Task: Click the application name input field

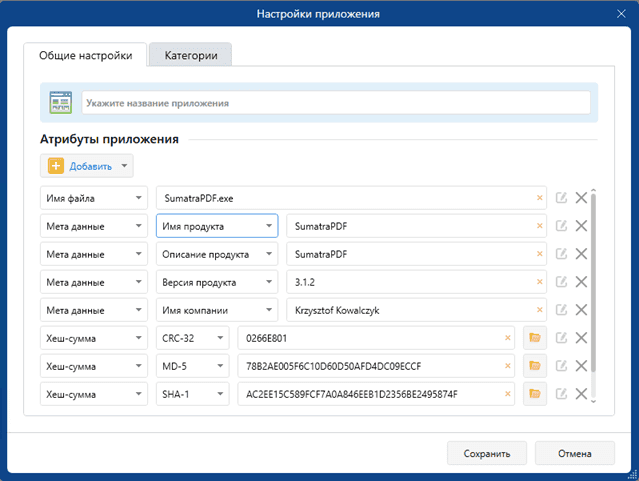Action: (x=335, y=103)
